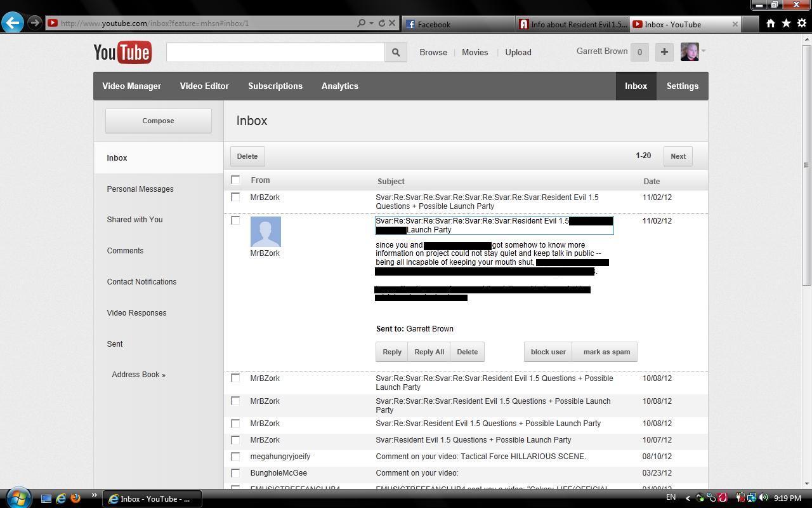Open Video Manager menu
The image size is (812, 508).
coord(131,86)
